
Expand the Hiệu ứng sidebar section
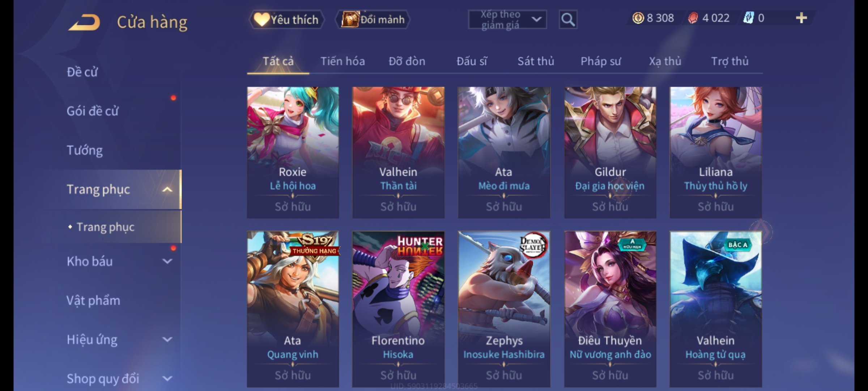point(167,340)
